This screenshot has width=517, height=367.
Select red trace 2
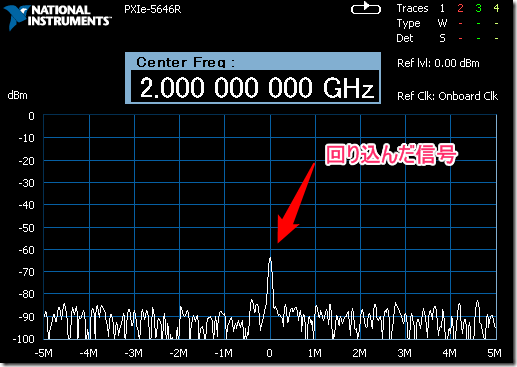click(460, 8)
